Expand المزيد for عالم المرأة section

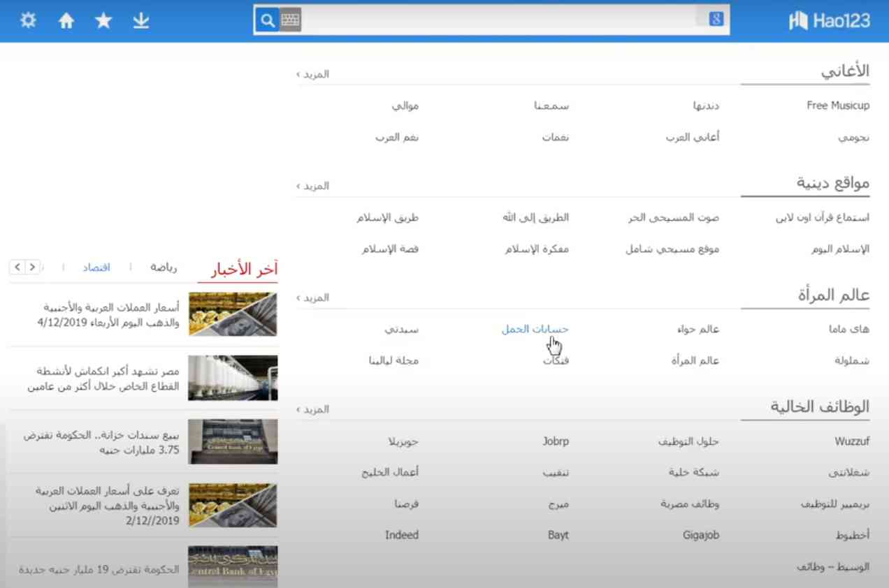coord(312,297)
